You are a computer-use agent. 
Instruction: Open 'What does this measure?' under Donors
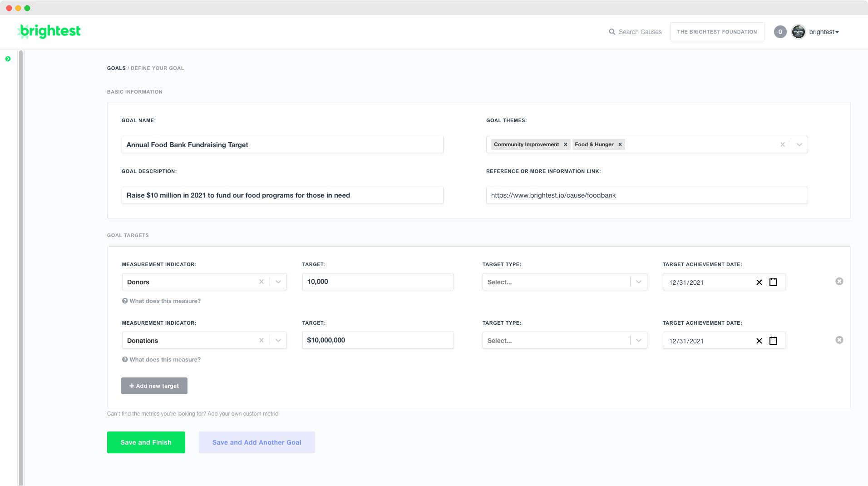coord(165,301)
